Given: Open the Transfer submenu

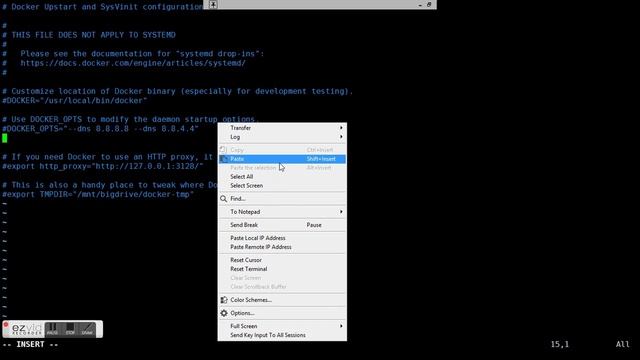Looking at the screenshot, I should point(282,128).
